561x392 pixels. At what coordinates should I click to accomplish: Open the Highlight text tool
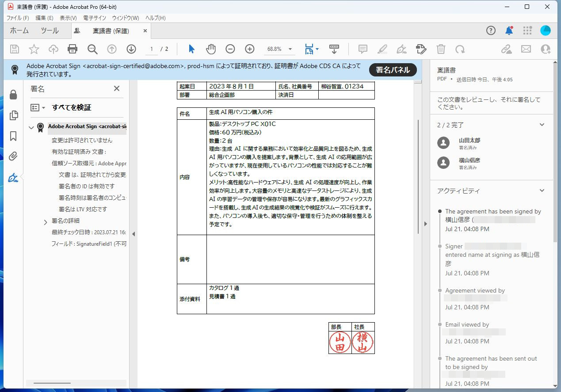point(382,49)
